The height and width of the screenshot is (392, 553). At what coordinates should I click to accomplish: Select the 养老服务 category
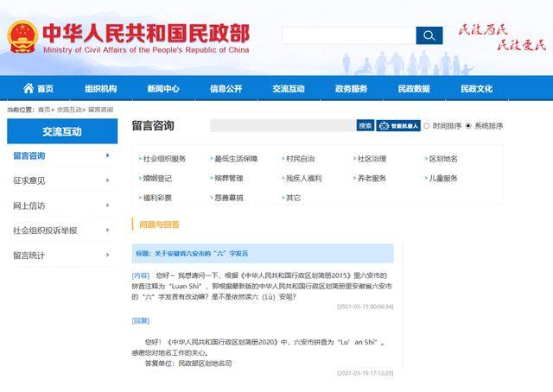[x=372, y=179]
